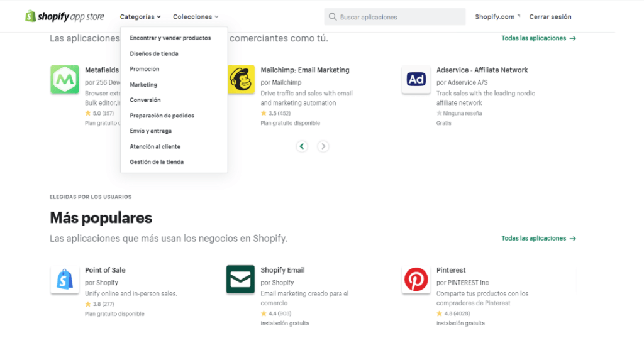Open the Point of Sale app icon
Image resolution: width=644 pixels, height=348 pixels.
(65, 280)
